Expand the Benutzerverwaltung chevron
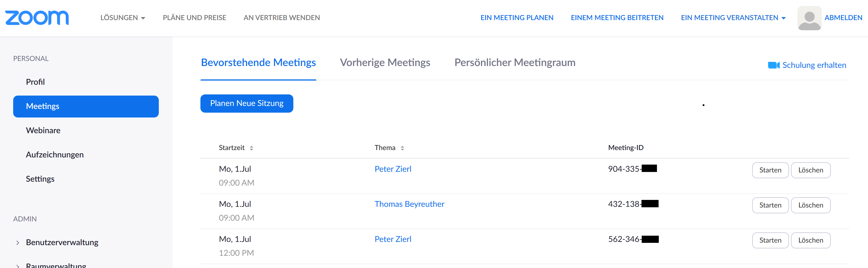 click(18, 243)
